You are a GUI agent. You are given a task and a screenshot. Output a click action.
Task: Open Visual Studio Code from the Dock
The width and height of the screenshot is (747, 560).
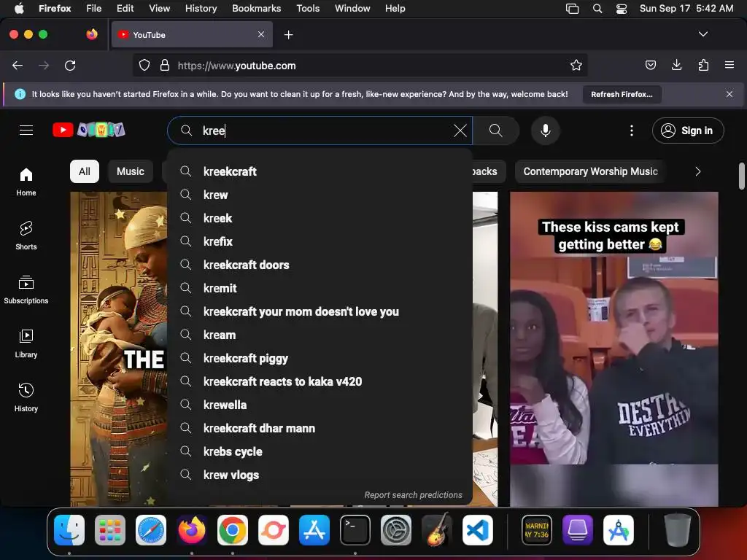(x=477, y=530)
